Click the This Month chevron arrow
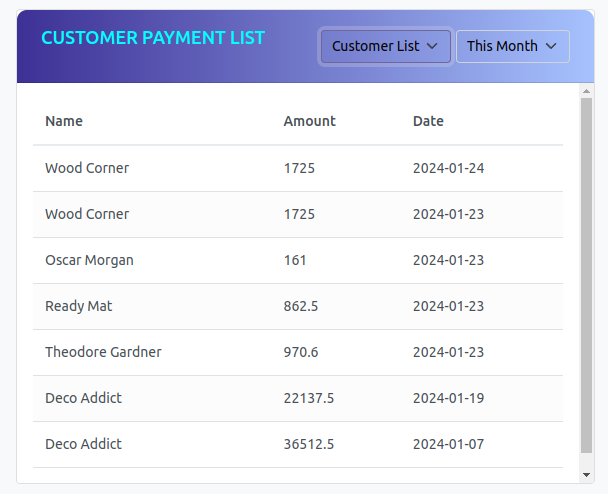Screen dimensions: 608x494 click(551, 46)
